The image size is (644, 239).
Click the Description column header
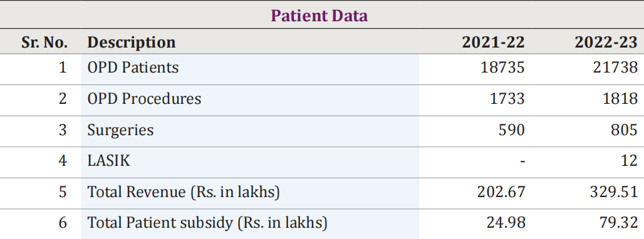point(132,43)
